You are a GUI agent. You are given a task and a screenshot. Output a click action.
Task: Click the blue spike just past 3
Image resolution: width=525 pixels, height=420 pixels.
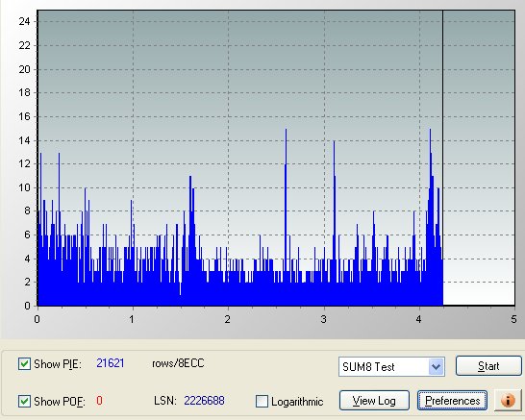[x=335, y=208]
